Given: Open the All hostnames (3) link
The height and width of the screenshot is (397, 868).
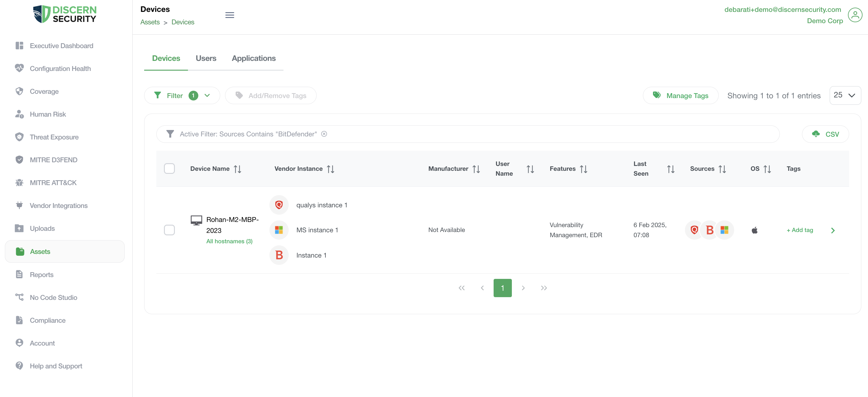Looking at the screenshot, I should 229,241.
